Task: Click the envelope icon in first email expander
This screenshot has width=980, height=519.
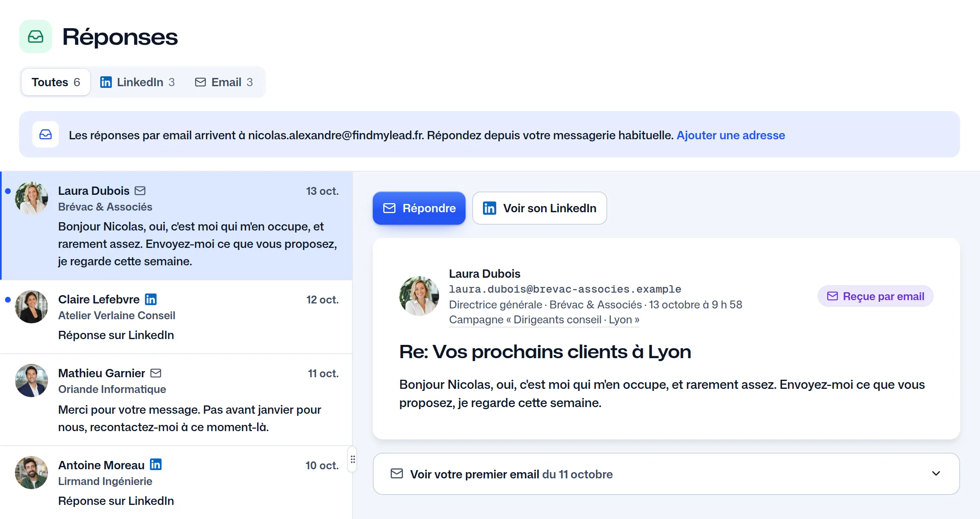Action: [397, 473]
